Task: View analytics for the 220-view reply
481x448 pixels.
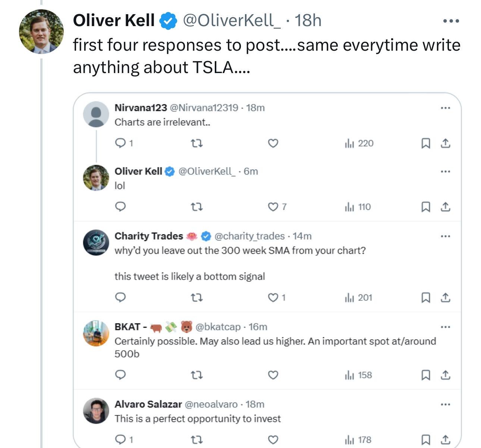Action: 359,143
